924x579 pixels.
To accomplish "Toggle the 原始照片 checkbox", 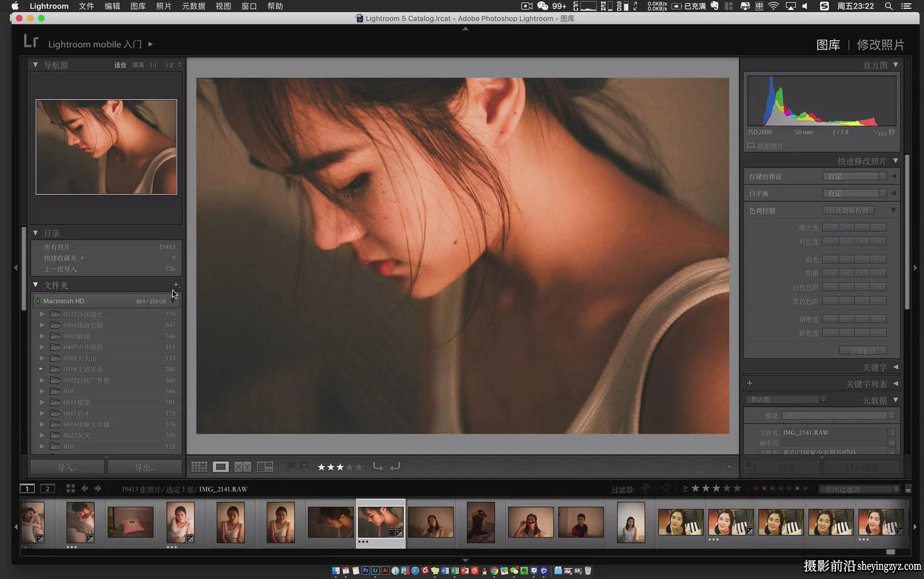I will pyautogui.click(x=751, y=146).
